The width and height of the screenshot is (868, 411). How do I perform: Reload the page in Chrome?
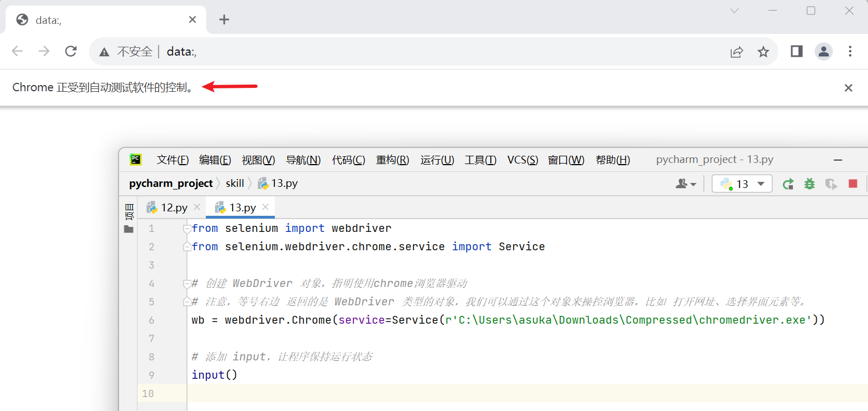coord(71,52)
